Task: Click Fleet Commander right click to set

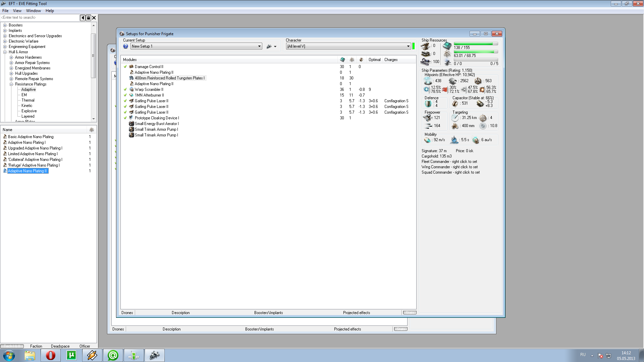Action: click(x=449, y=162)
